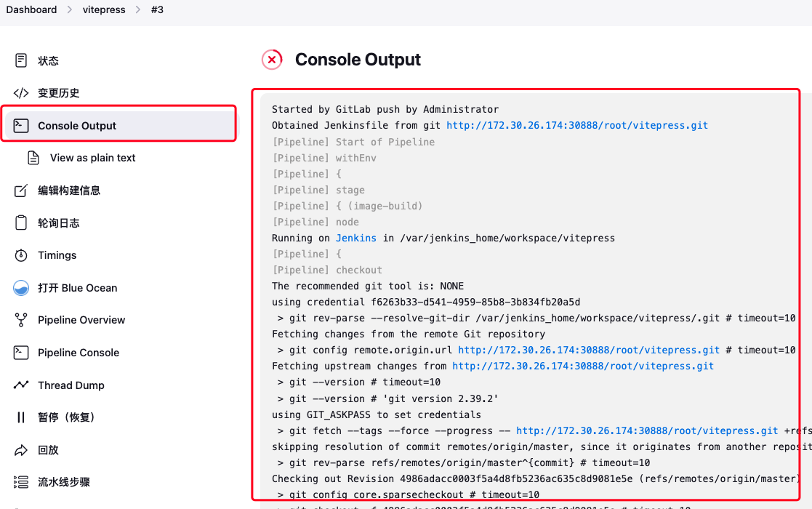Image resolution: width=812 pixels, height=509 pixels.
Task: Open the Pipeline Console page
Action: (78, 353)
